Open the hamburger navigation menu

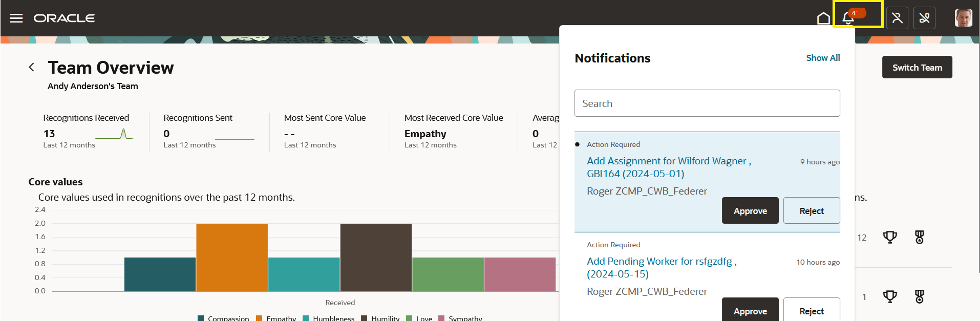pos(16,18)
